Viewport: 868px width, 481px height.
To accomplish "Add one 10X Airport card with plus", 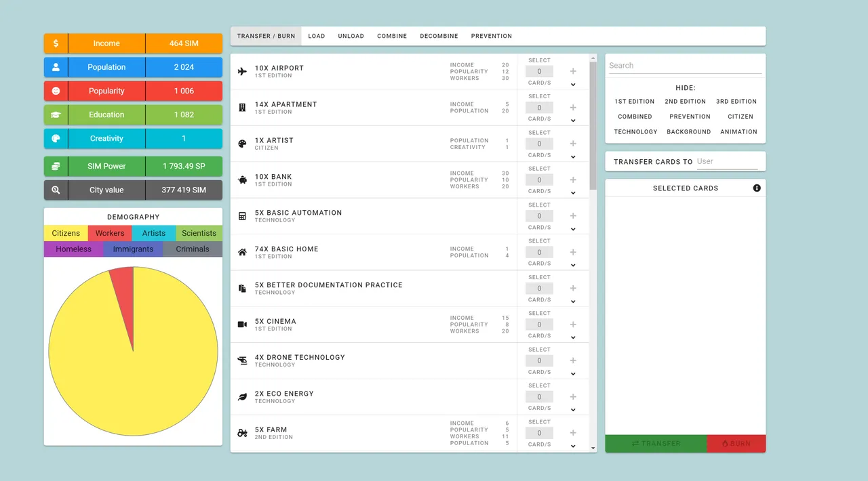I will (x=573, y=71).
